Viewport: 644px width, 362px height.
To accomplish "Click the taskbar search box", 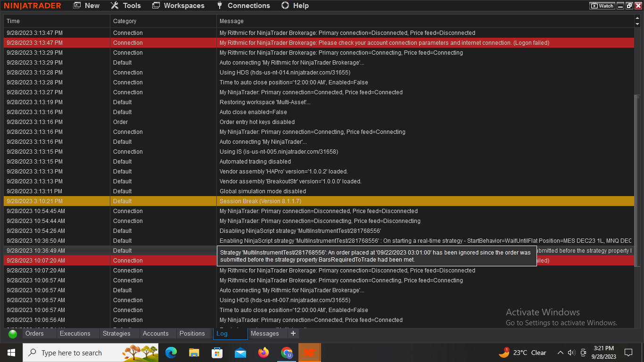I will (91, 353).
